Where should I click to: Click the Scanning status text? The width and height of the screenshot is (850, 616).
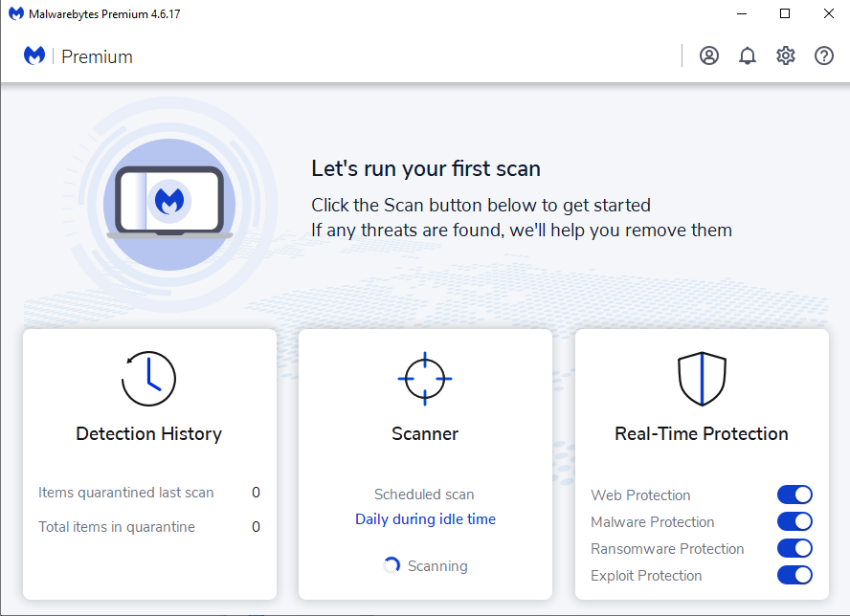[x=437, y=565]
